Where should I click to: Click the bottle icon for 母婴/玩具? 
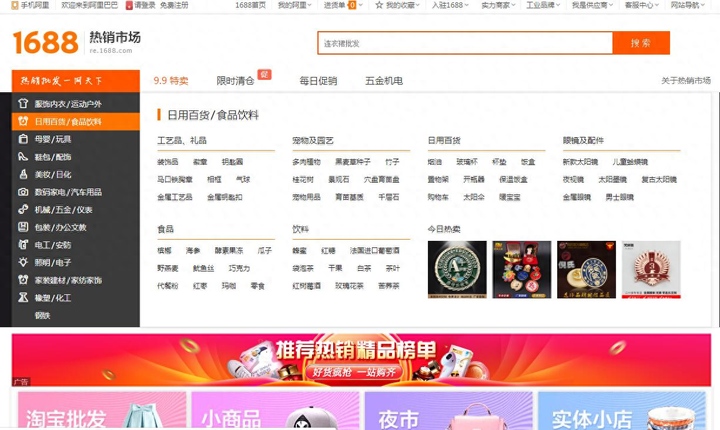[23, 139]
